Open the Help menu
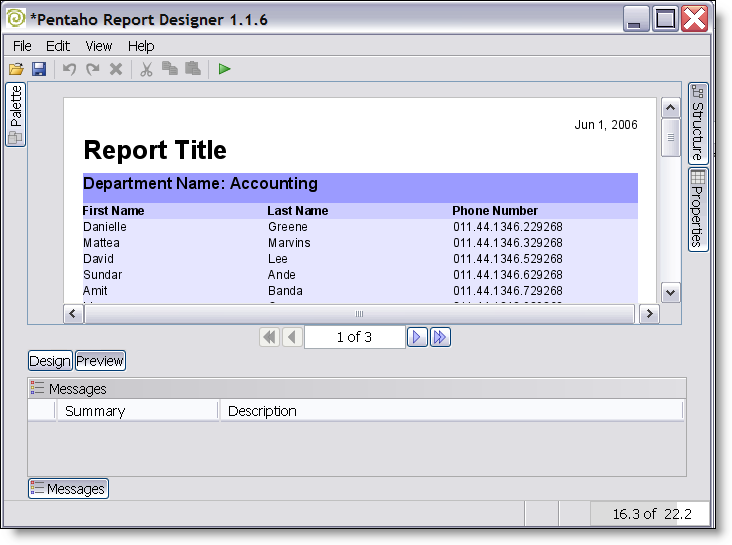 (x=141, y=46)
